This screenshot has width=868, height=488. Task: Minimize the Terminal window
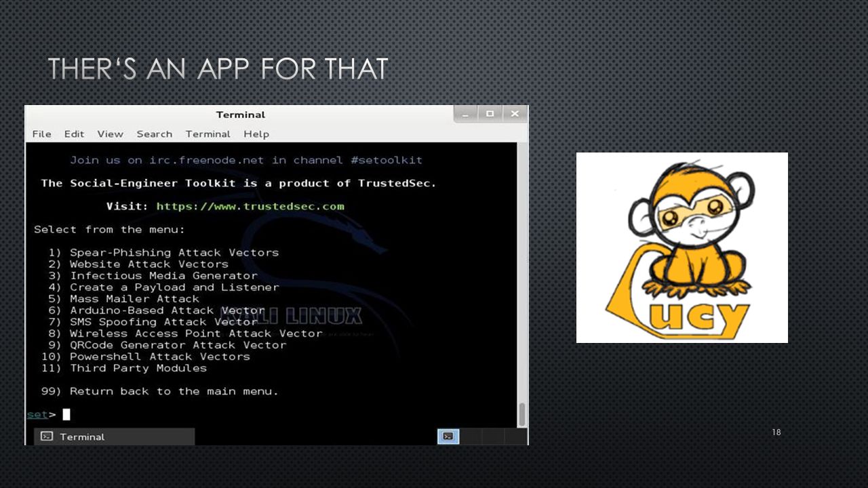tap(465, 114)
